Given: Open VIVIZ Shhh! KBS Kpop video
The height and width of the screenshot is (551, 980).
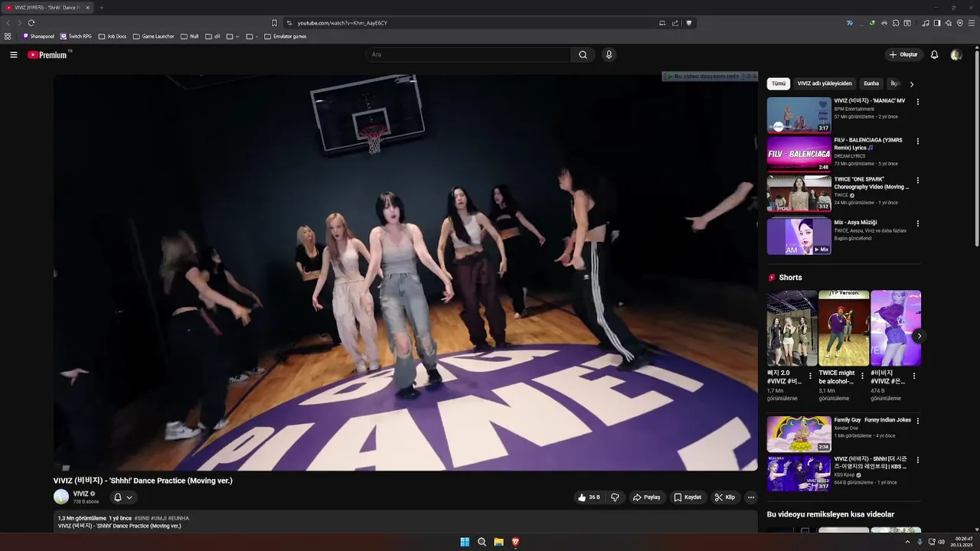Looking at the screenshot, I should click(799, 474).
